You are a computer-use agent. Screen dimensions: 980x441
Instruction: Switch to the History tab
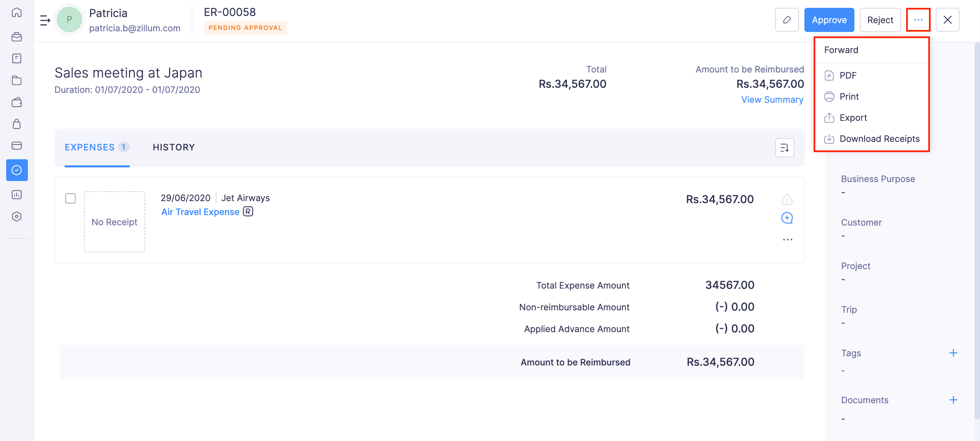click(x=174, y=147)
